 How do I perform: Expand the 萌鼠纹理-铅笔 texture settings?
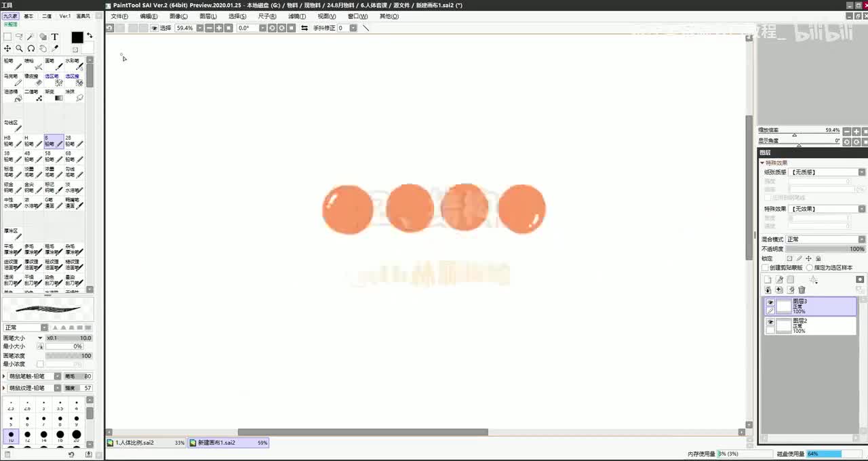(x=5, y=388)
